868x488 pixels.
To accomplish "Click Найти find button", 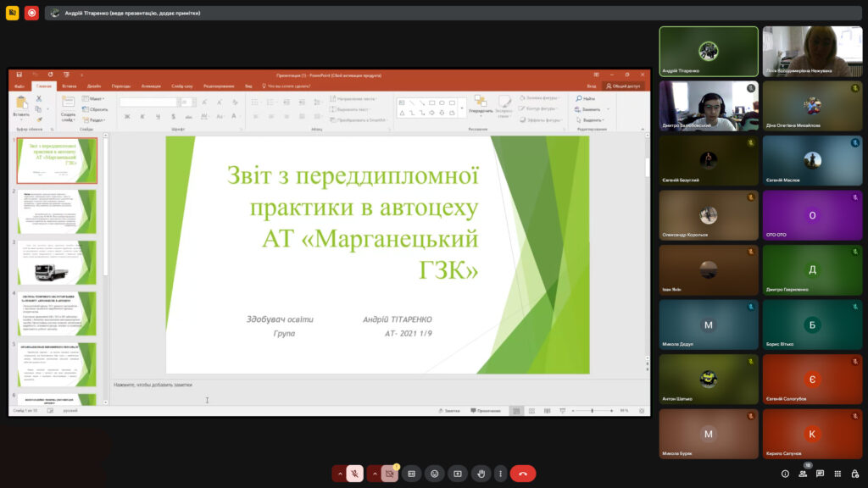I will tap(586, 98).
